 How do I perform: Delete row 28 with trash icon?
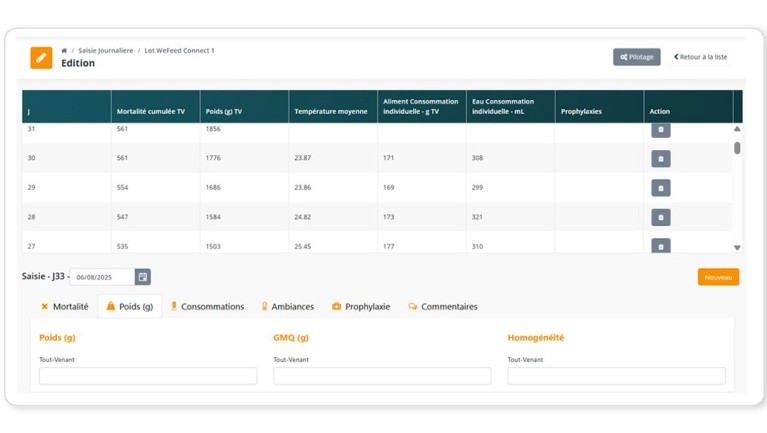[660, 217]
